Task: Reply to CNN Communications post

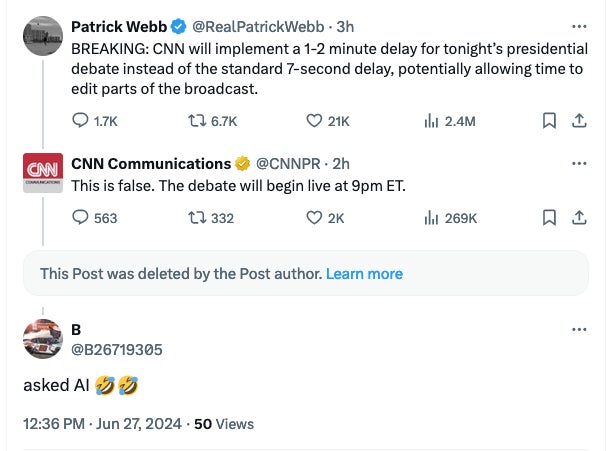Action: [82, 217]
